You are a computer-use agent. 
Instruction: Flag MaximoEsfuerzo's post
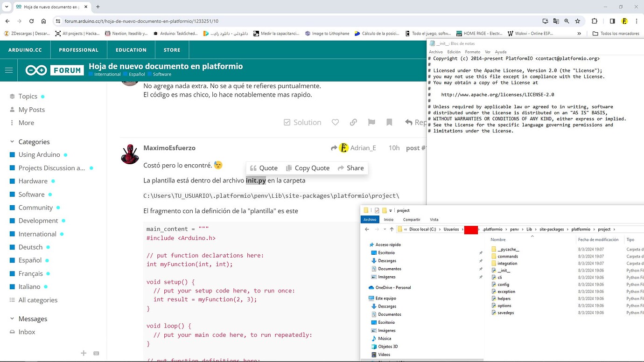tap(371, 122)
